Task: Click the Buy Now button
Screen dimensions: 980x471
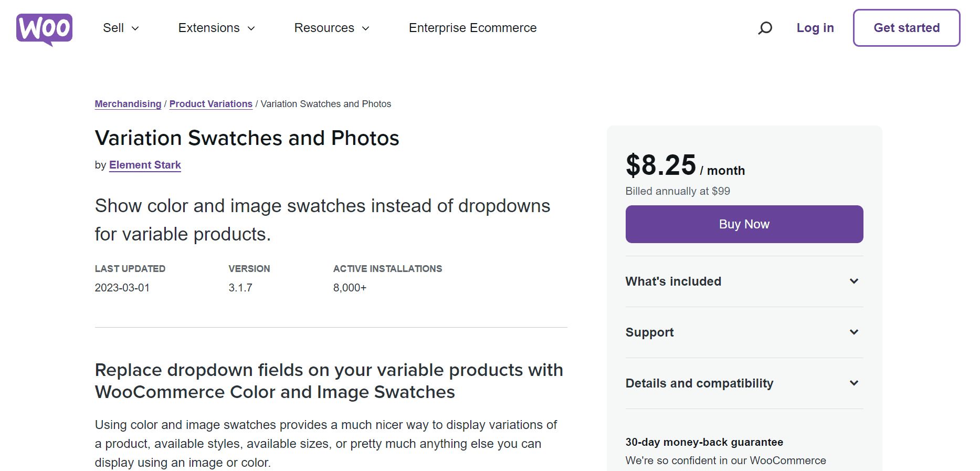Action: coord(744,224)
